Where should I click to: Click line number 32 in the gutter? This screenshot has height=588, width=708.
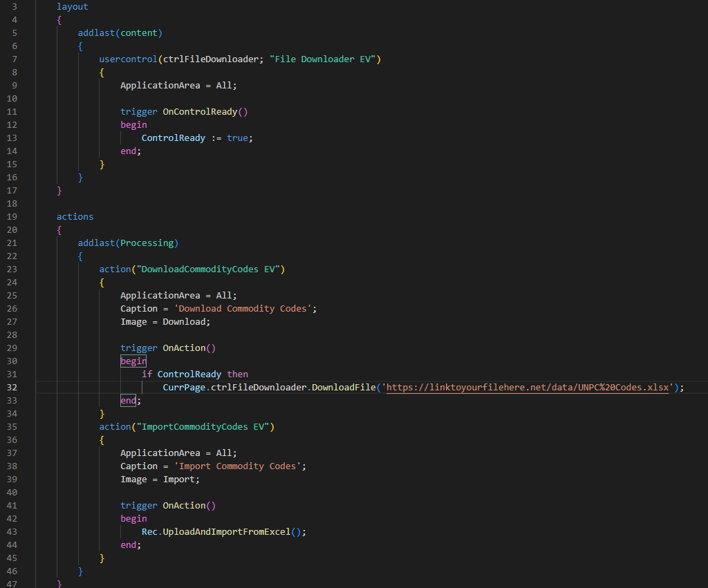tap(12, 387)
